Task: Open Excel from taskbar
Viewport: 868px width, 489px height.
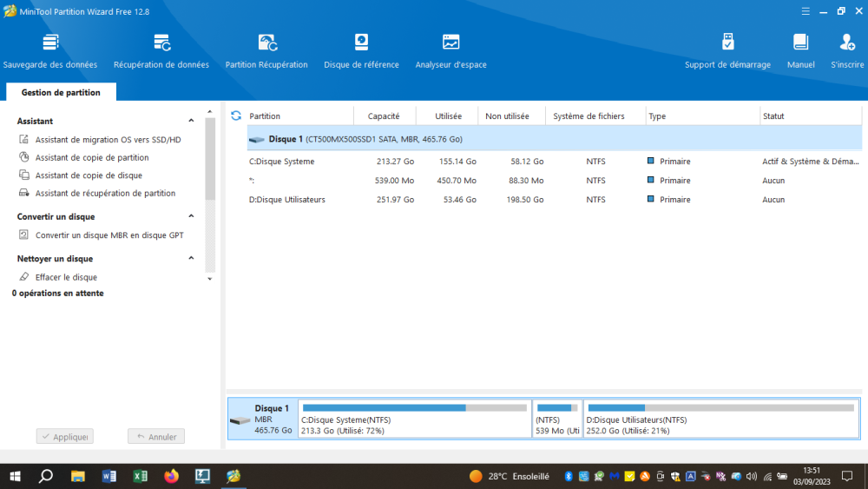Action: click(140, 476)
